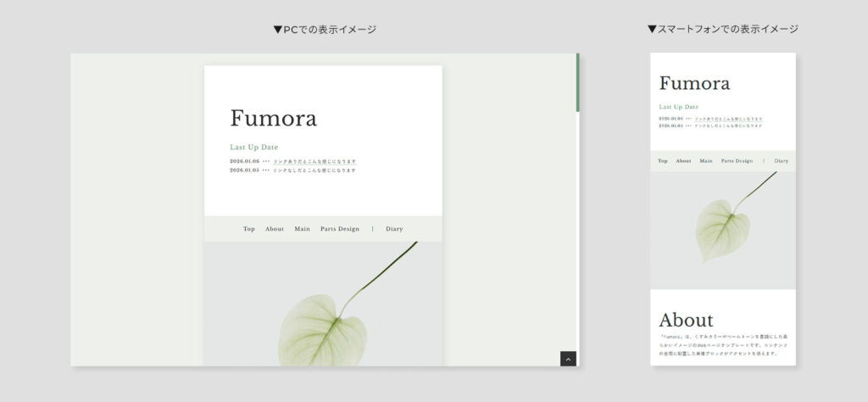Go to Main in the PC preview menu
This screenshot has width=868, height=402.
click(302, 229)
